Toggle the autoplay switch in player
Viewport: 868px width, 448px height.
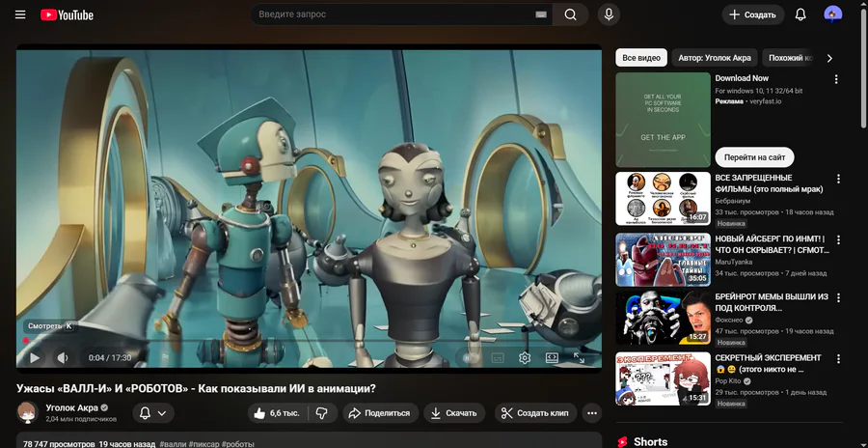pos(469,358)
